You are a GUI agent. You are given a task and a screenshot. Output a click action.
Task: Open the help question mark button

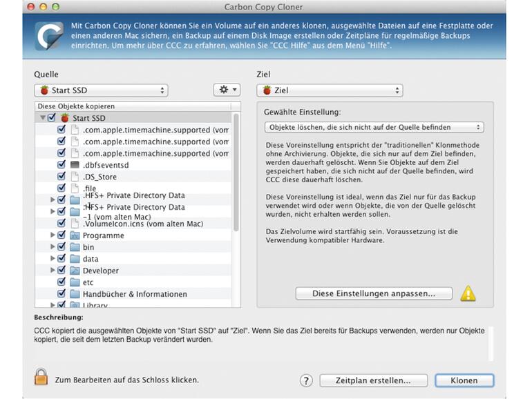coord(306,380)
